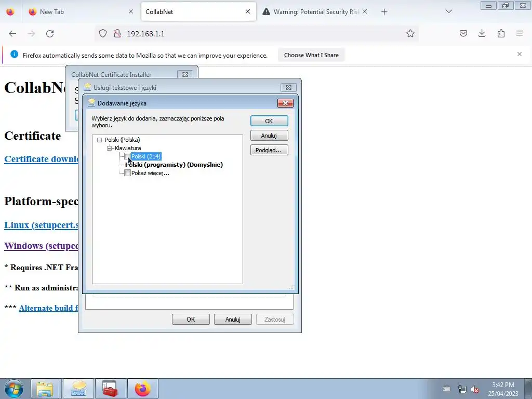Open Windows Explorer from taskbar
This screenshot has width=532, height=399.
[45, 389]
